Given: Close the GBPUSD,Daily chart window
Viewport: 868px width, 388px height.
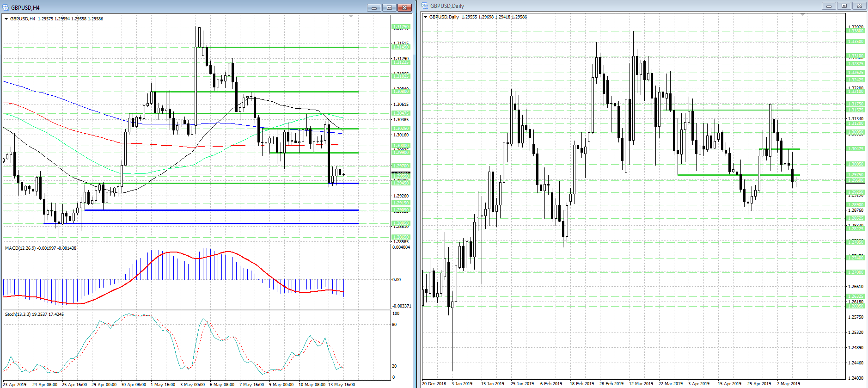Looking at the screenshot, I should (859, 6).
